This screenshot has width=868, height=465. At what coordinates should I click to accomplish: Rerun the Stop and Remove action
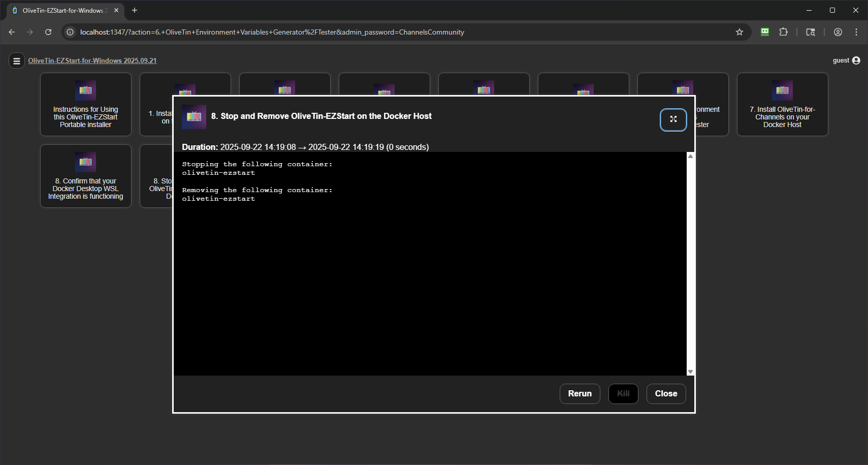click(580, 393)
